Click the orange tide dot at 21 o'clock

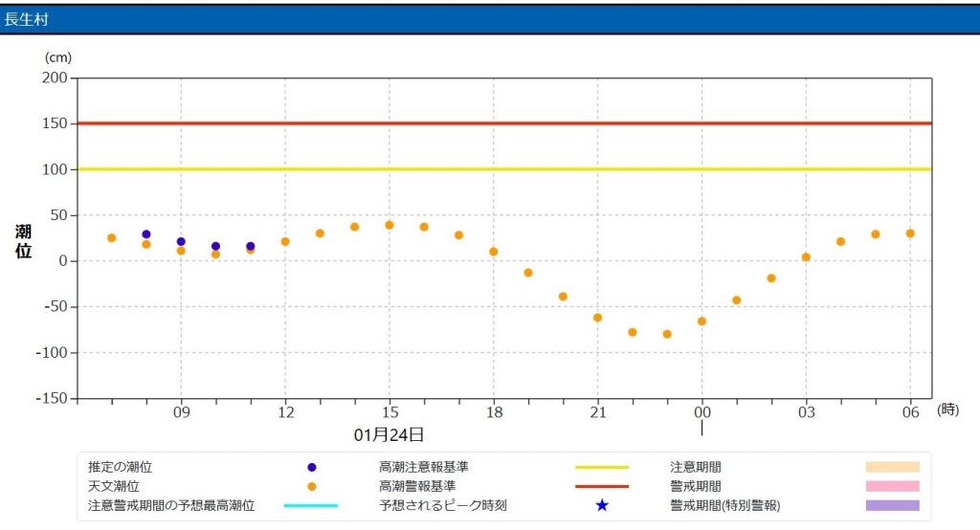pyautogui.click(x=597, y=318)
